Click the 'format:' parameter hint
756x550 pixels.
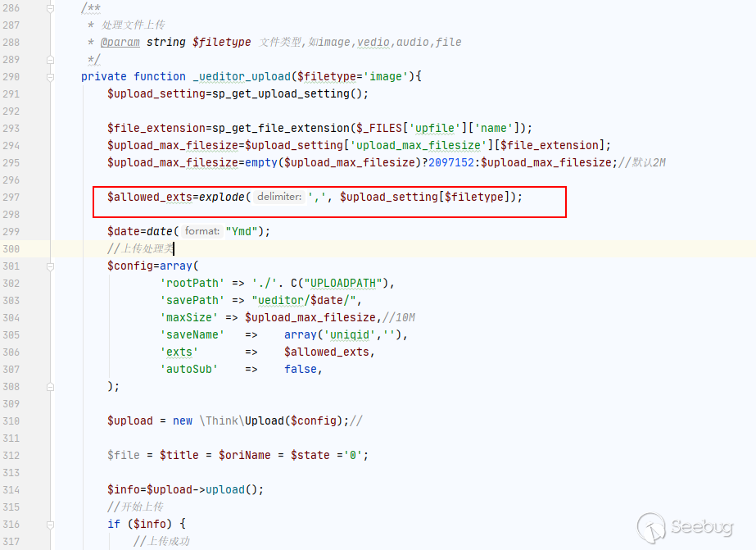201,231
